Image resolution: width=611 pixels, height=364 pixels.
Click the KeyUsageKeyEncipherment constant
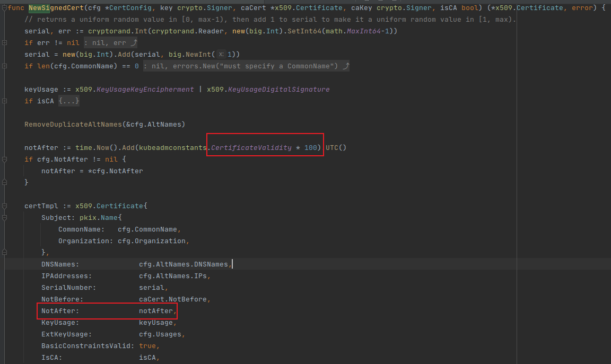(x=145, y=90)
